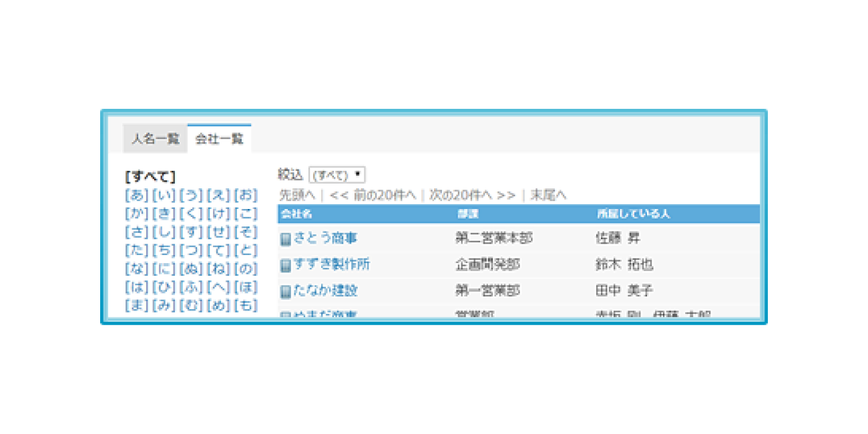This screenshot has height=434, width=868.
Task: Filter companies by the [と] index
Action: point(246,250)
